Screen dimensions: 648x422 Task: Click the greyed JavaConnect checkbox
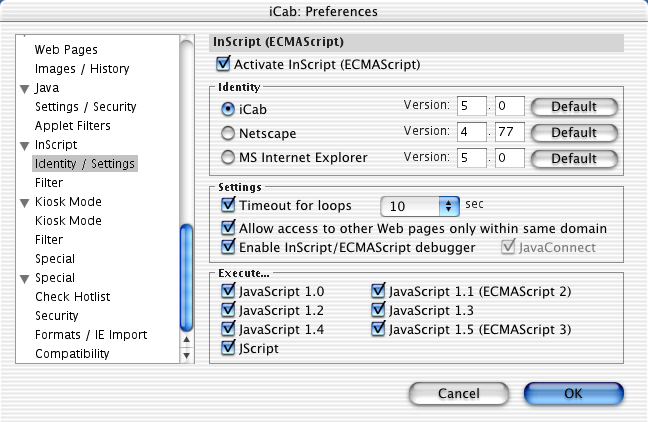pyautogui.click(x=507, y=247)
